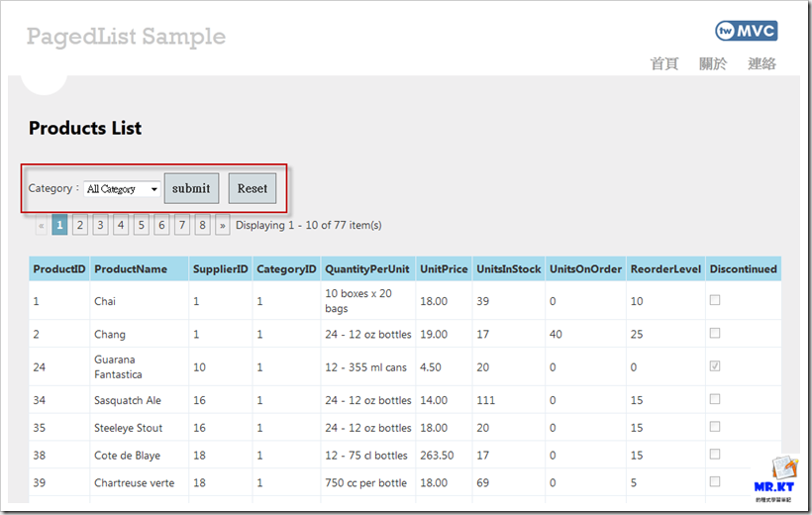Select current page 1 in pager
This screenshot has height=515, width=812.
59,226
